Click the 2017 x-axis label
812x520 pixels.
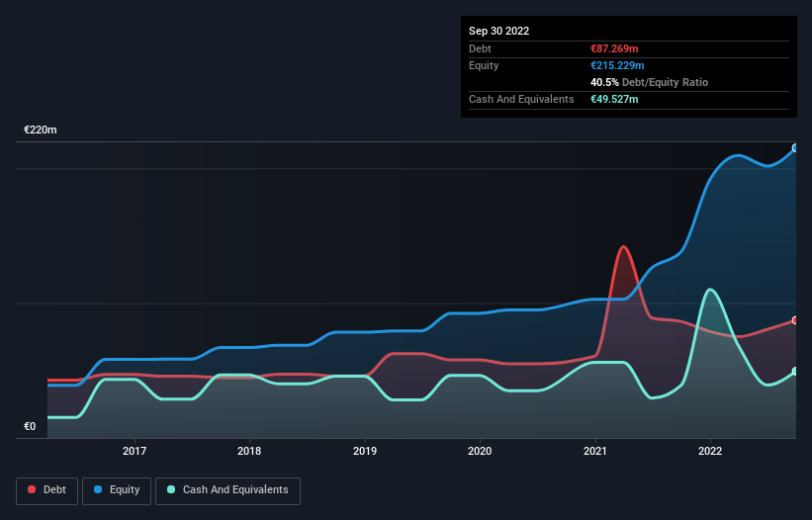tap(135, 451)
